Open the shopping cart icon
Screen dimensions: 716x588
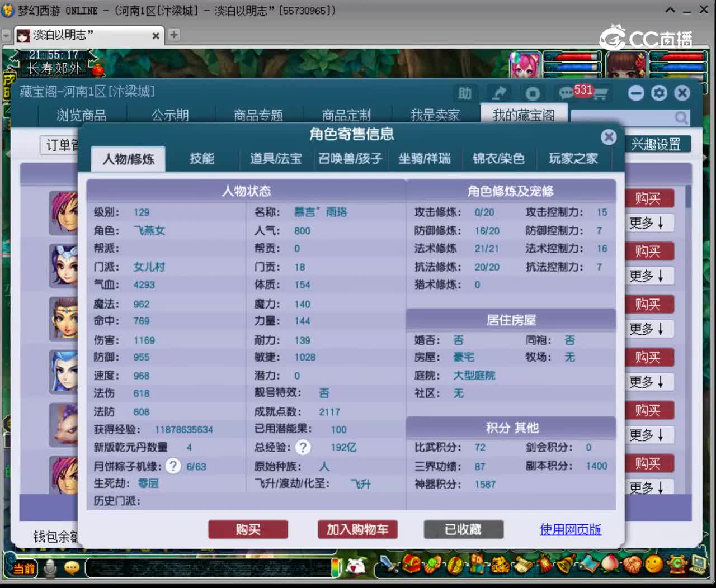(x=600, y=94)
